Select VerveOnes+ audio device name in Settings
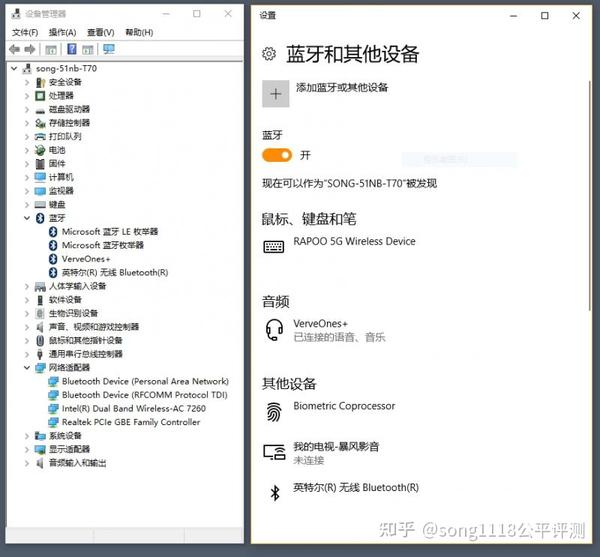The height and width of the screenshot is (557, 600). pos(320,324)
